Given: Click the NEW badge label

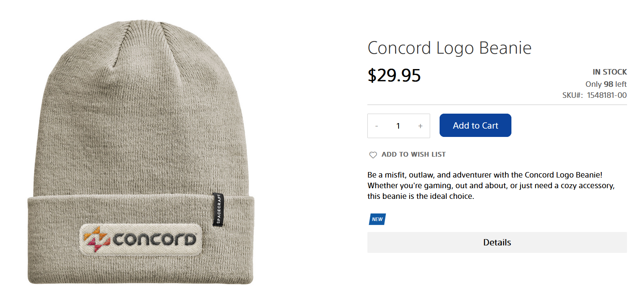Looking at the screenshot, I should (377, 219).
